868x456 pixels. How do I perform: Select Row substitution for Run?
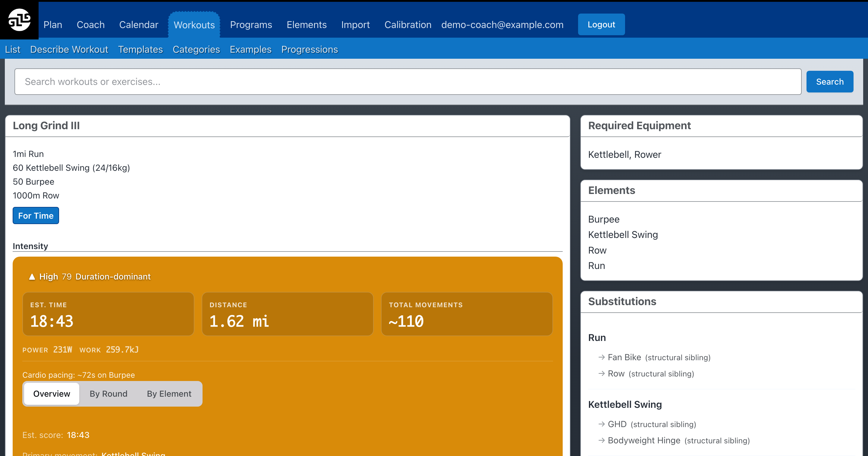616,373
